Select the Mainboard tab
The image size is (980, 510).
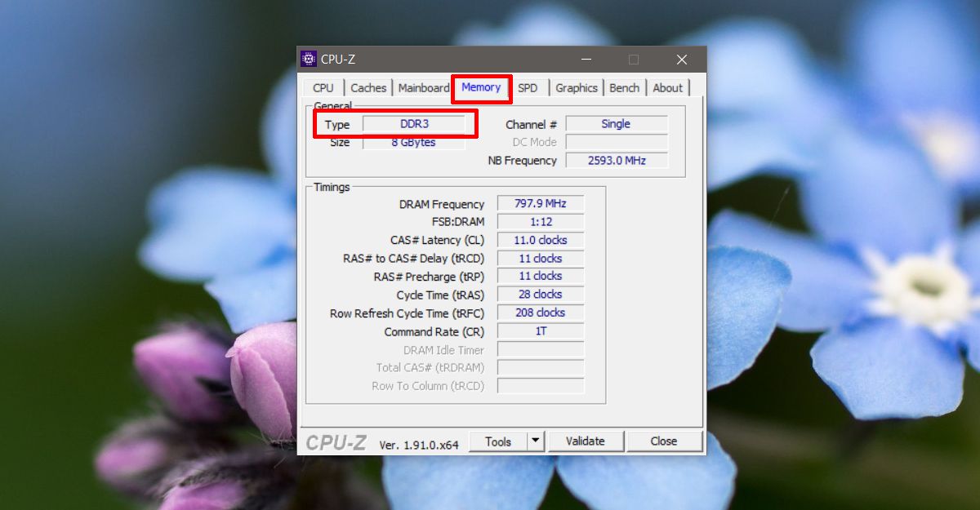coord(424,88)
